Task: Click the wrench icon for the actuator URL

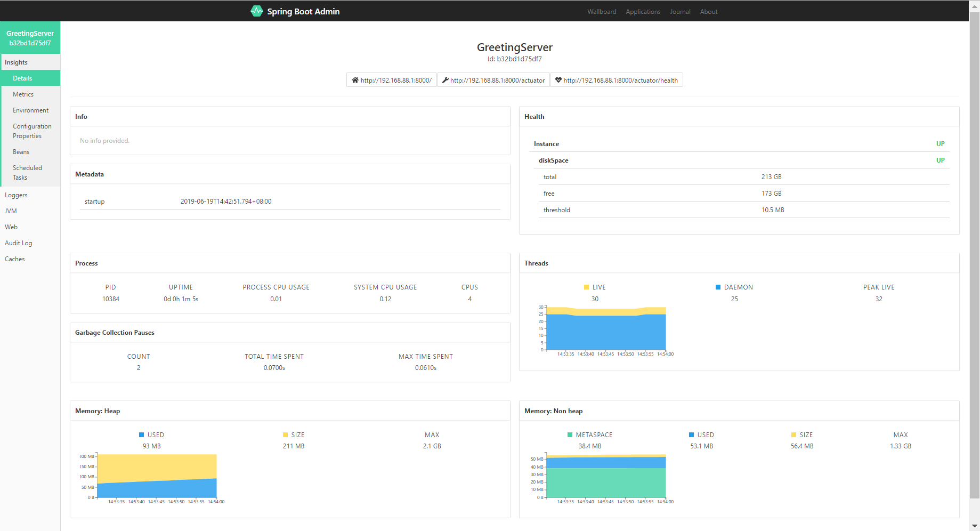Action: pyautogui.click(x=445, y=80)
